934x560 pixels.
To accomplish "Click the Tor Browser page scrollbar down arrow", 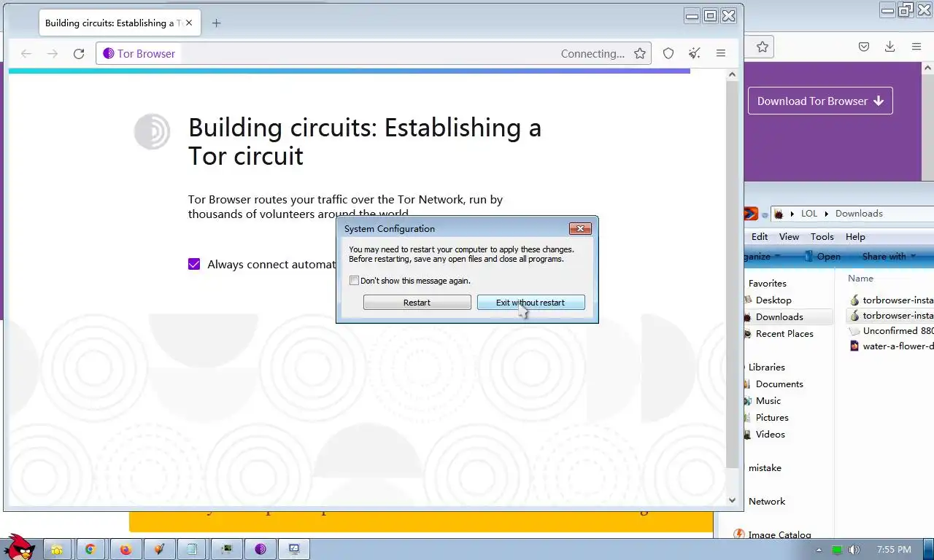I will click(x=733, y=500).
